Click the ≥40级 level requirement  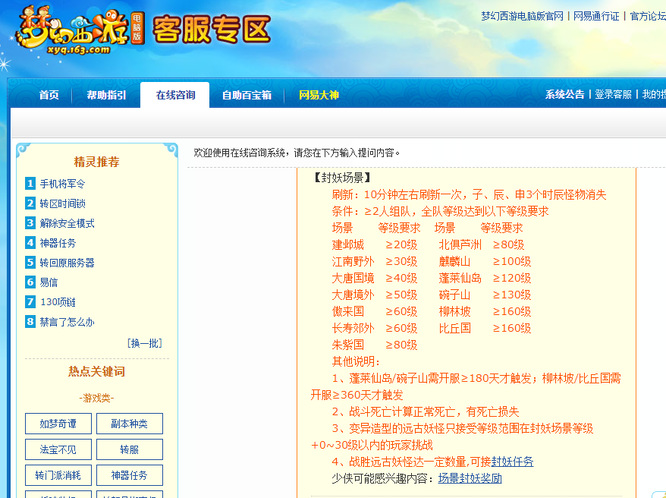click(401, 278)
